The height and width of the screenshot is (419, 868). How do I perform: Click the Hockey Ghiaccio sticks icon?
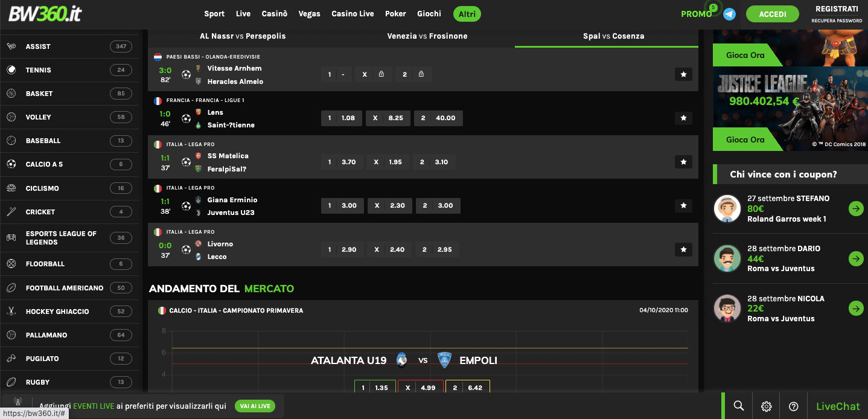click(11, 312)
